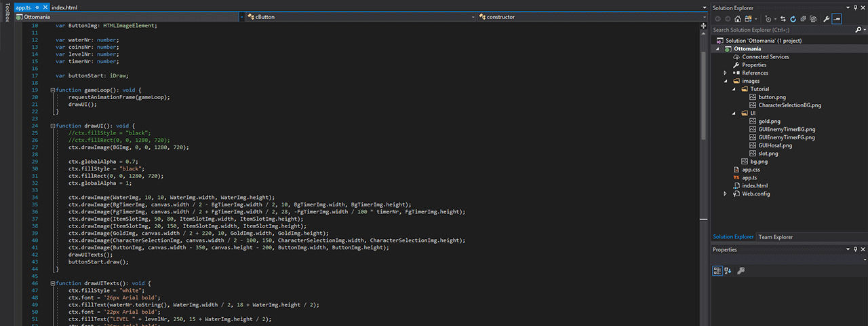
Task: Toggle Show All Files in Solution Explorer
Action: [x=812, y=19]
